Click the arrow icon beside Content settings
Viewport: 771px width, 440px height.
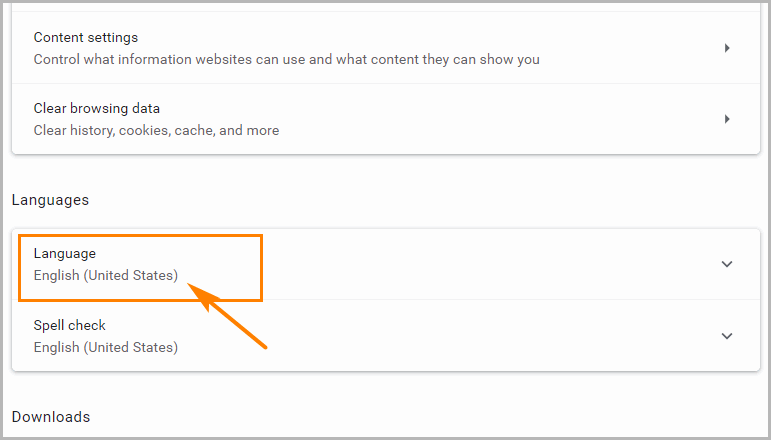(x=727, y=48)
